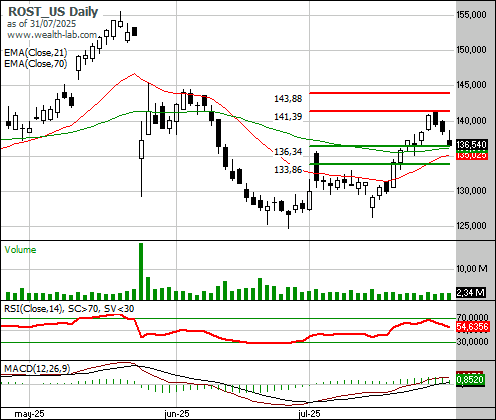Click the 136,34 support level label

[288, 152]
